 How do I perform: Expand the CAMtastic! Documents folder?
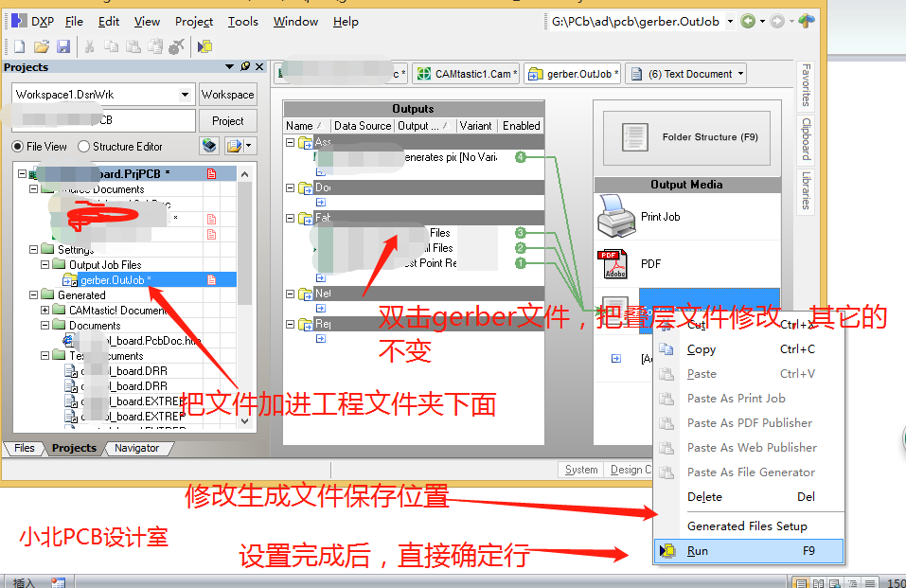[45, 310]
